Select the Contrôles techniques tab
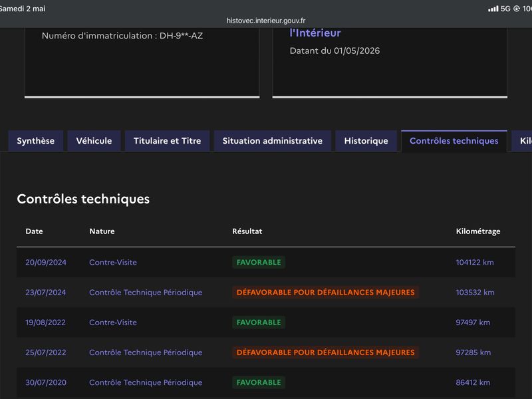532x399 pixels. click(454, 141)
